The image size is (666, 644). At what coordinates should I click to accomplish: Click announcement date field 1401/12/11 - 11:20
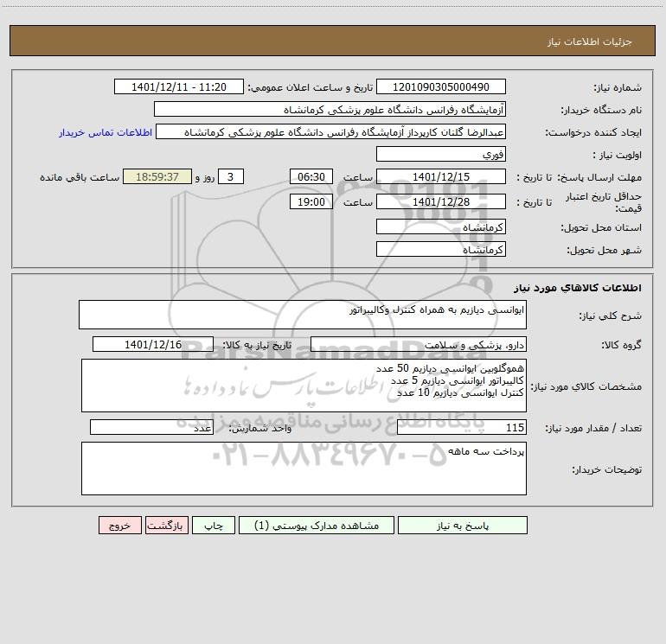coord(179,86)
